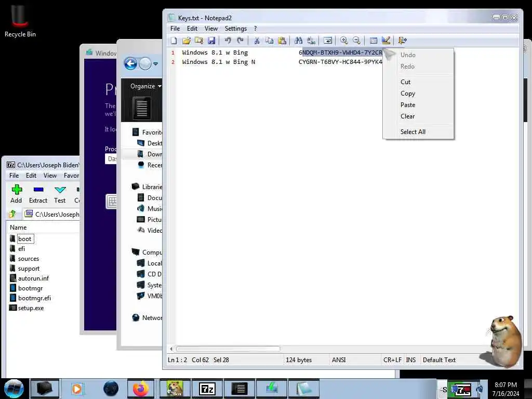Image resolution: width=532 pixels, height=399 pixels.
Task: Click the Browse files icon in Notepad2 toolbar
Action: pyautogui.click(x=199, y=41)
